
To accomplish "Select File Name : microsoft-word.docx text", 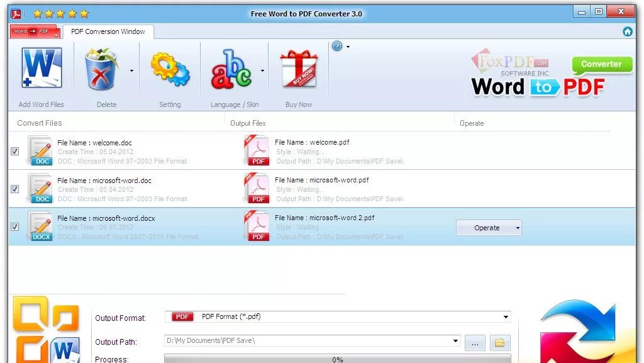I will (106, 218).
